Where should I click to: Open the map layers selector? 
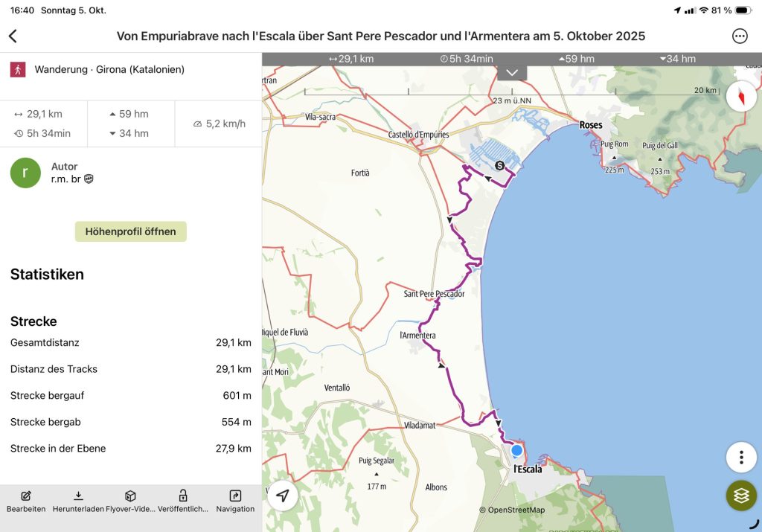740,495
